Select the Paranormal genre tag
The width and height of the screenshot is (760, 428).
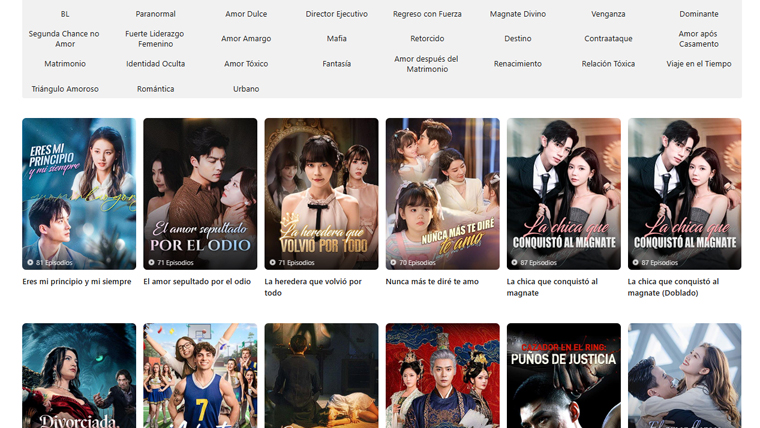click(155, 14)
